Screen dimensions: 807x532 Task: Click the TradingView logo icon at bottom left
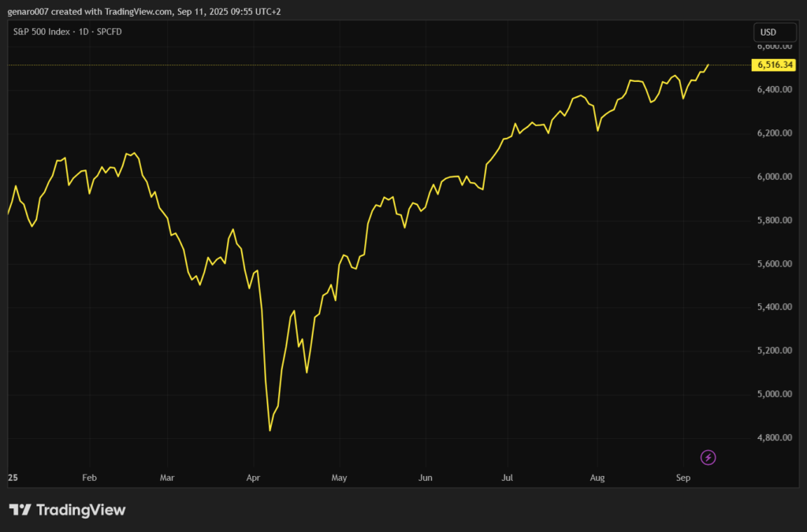20,510
